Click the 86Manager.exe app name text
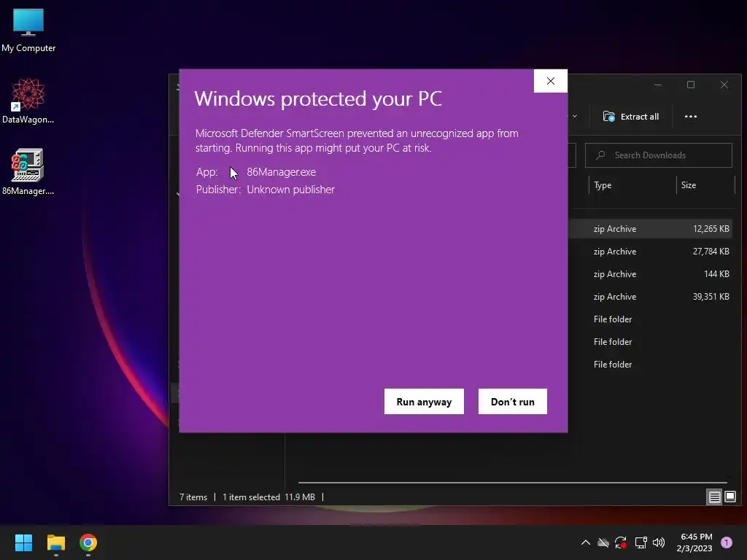The width and height of the screenshot is (747, 560). (x=281, y=172)
